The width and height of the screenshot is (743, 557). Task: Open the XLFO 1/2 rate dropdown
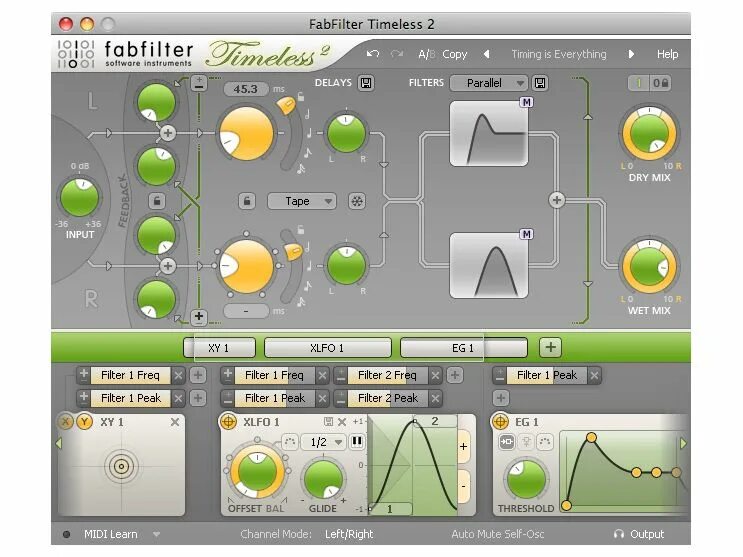[323, 442]
